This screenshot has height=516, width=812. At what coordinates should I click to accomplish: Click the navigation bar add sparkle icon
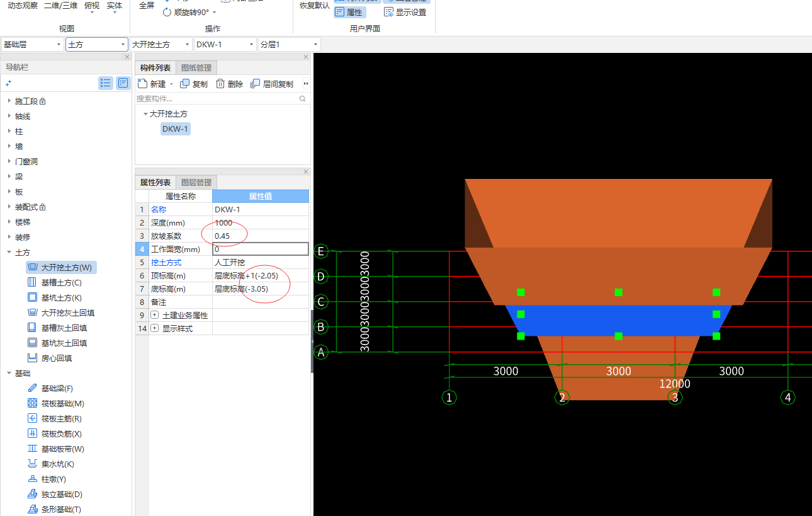click(x=8, y=83)
